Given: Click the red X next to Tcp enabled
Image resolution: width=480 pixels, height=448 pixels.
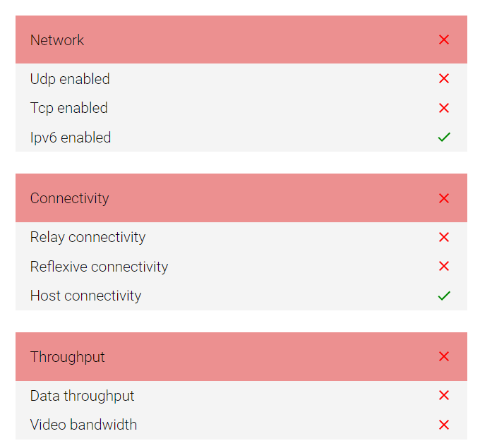Looking at the screenshot, I should coord(444,108).
